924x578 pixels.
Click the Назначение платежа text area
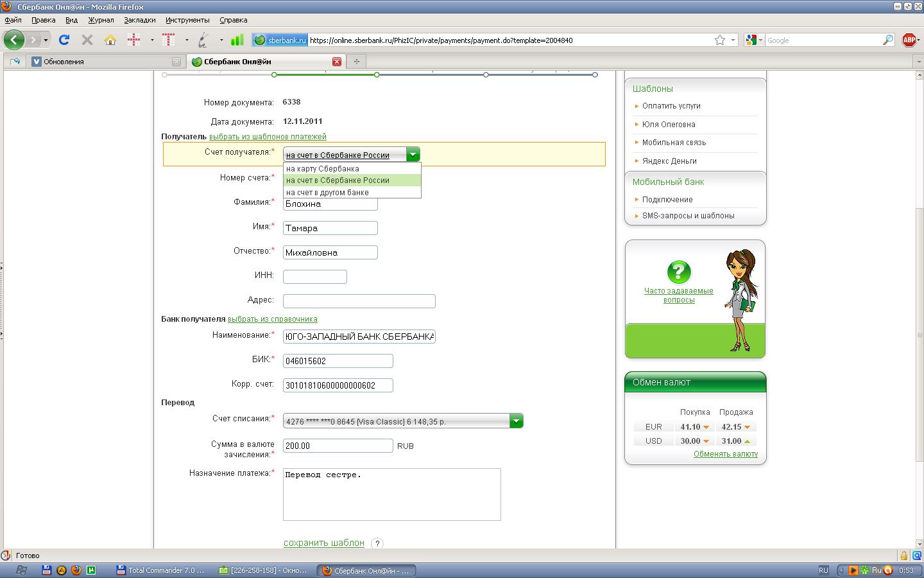[x=392, y=495]
